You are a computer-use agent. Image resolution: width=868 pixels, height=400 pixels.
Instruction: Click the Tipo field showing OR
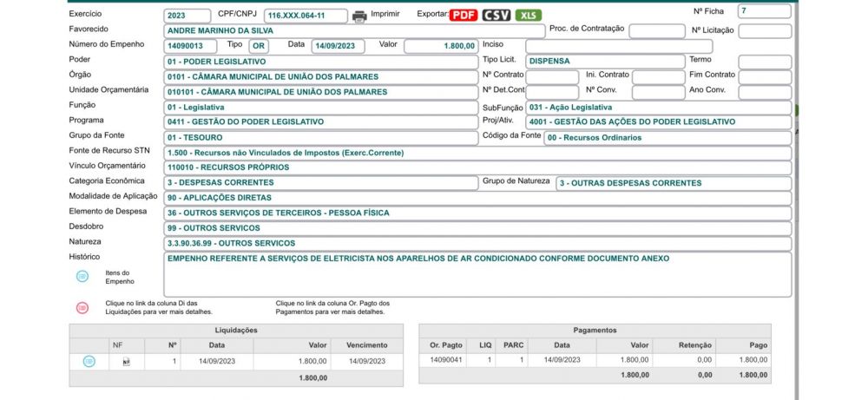[259, 47]
